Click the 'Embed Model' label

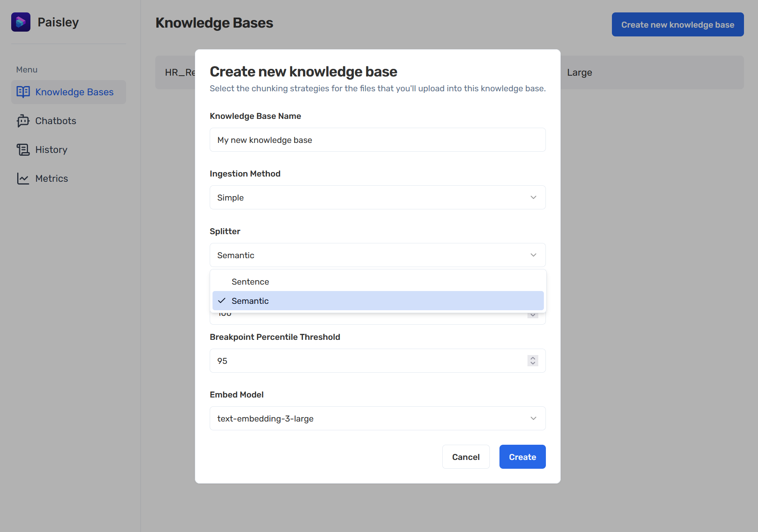pos(237,395)
